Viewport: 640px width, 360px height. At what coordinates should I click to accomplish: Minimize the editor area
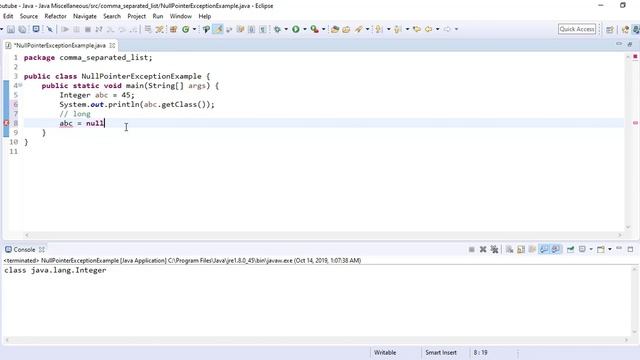pos(619,44)
